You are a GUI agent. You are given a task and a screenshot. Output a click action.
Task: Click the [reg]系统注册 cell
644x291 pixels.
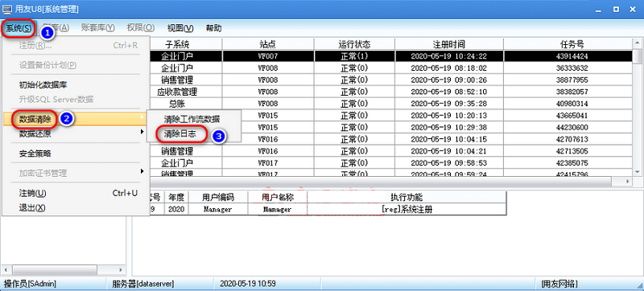[407, 209]
